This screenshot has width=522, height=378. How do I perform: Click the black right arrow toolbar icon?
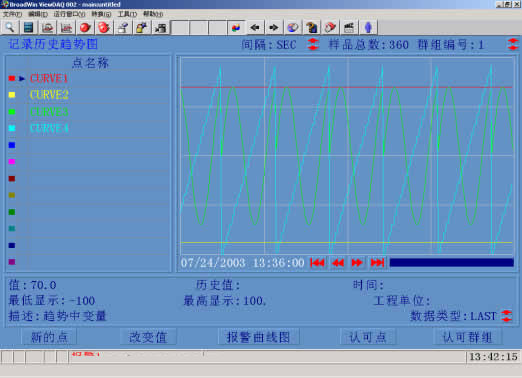pos(274,27)
